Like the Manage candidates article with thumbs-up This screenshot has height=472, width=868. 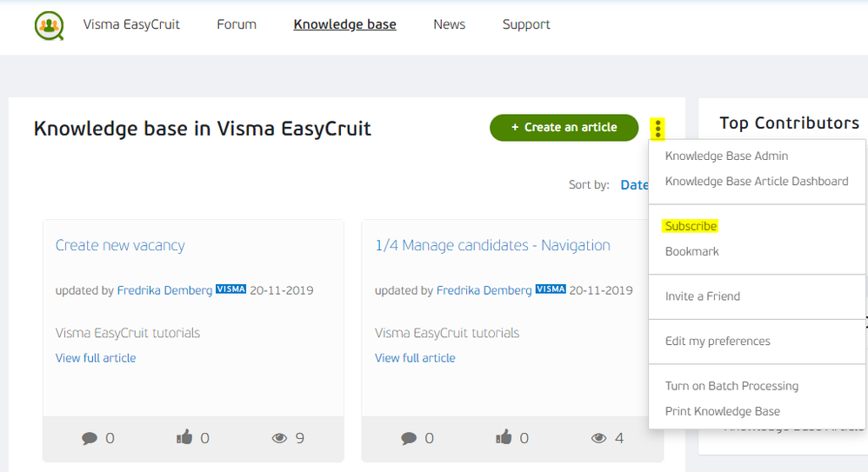click(504, 438)
